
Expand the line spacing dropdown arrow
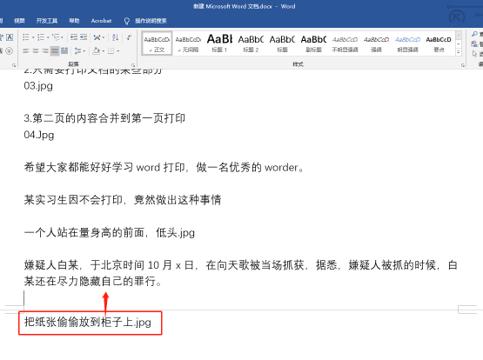pyautogui.click(x=84, y=51)
